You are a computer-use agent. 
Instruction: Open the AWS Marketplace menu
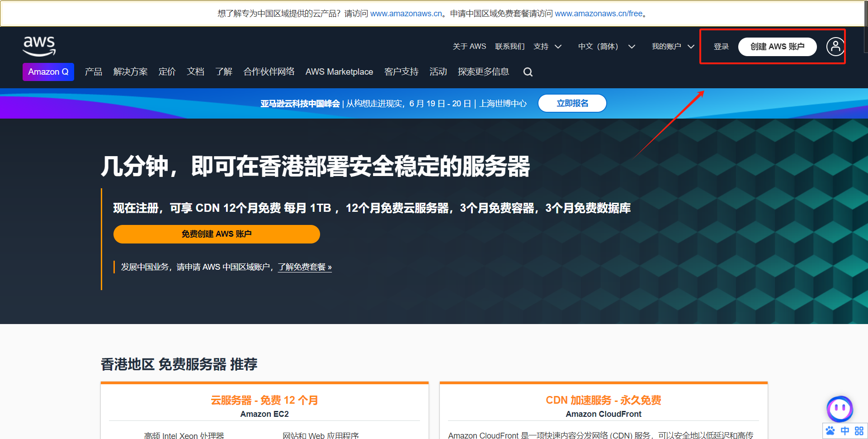point(339,72)
